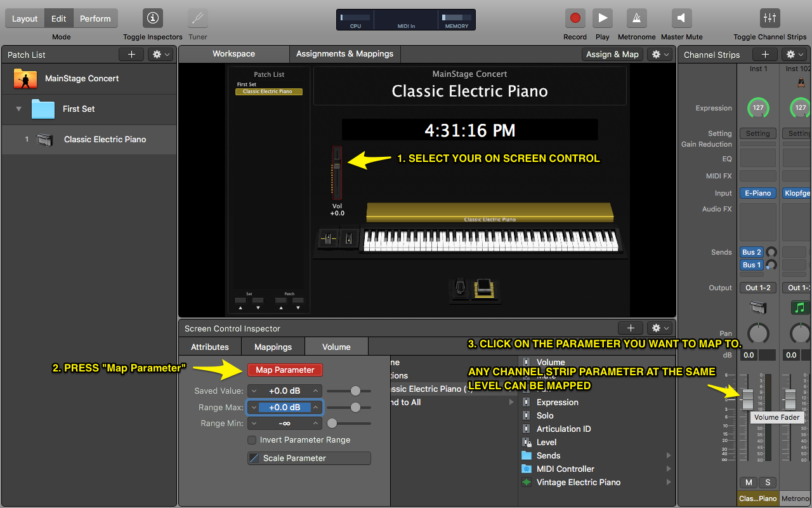Open workspace gear action menu
Image resolution: width=812 pixels, height=508 pixels.
tap(660, 55)
